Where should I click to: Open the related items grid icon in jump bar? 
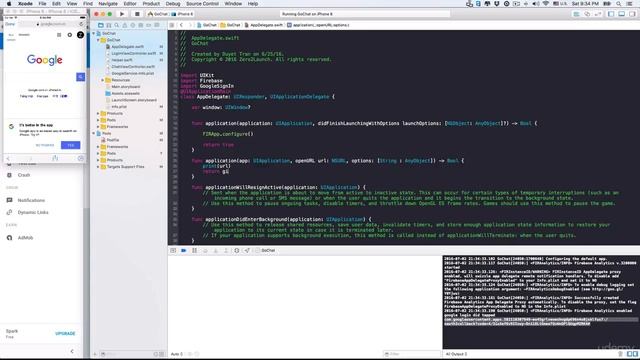tap(172, 25)
